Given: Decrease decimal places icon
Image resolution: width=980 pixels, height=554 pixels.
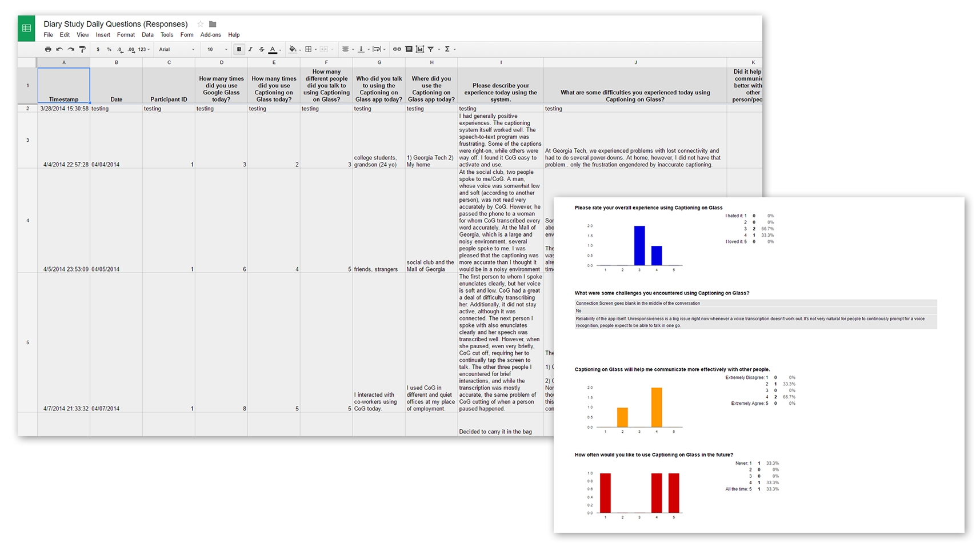Looking at the screenshot, I should point(120,49).
